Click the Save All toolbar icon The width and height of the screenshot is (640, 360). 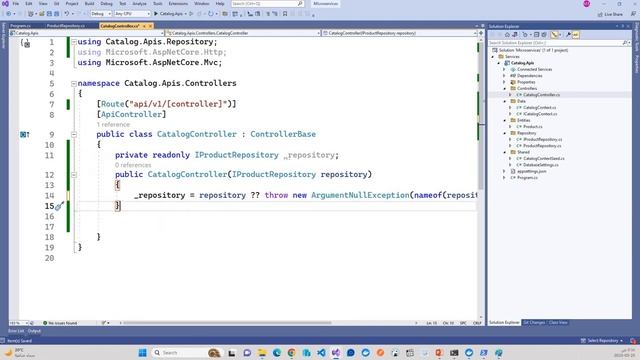coord(56,13)
